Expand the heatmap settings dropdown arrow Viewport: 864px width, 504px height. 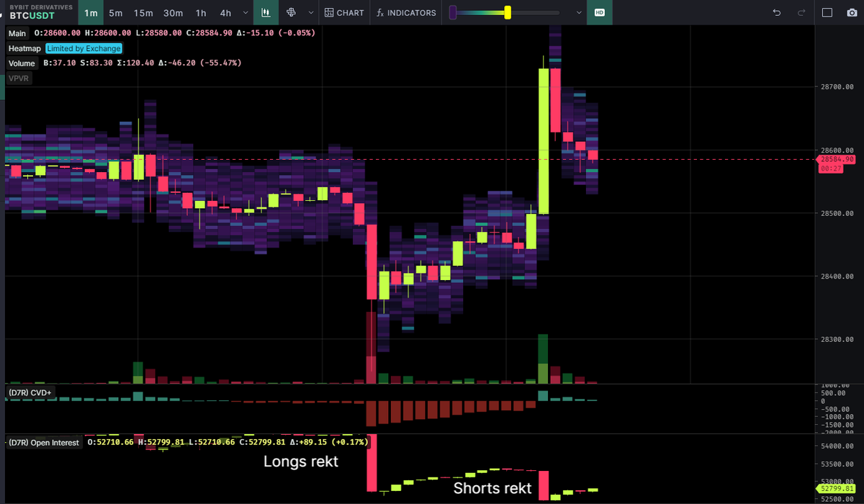point(579,13)
